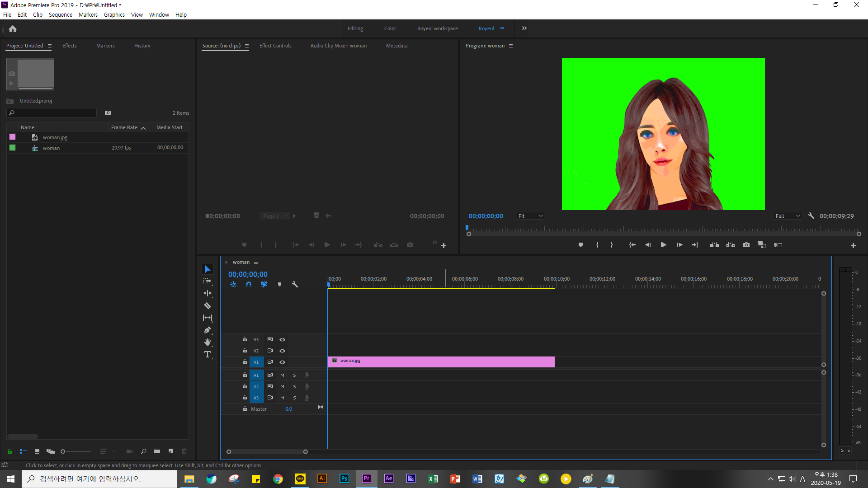This screenshot has height=488, width=868.
Task: Play the Program monitor sequence
Action: pyautogui.click(x=663, y=245)
